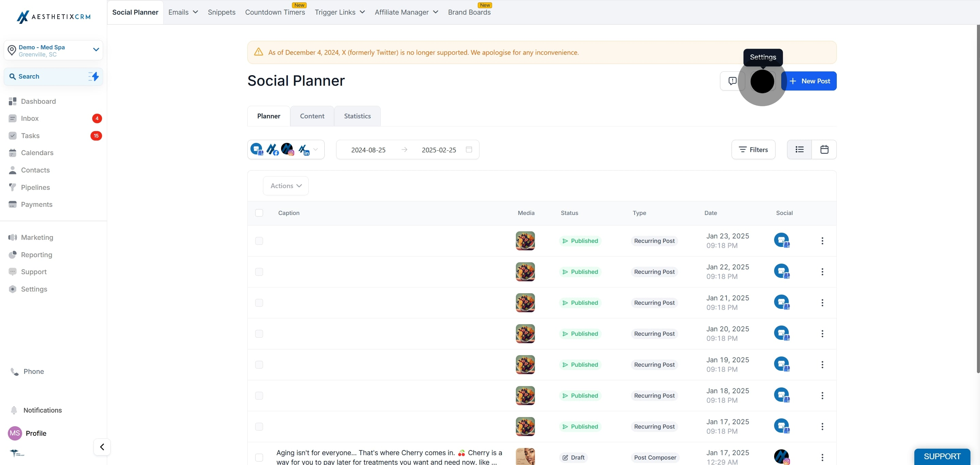The height and width of the screenshot is (465, 980).
Task: Open the Demo - Med Spa location switcher
Action: tap(53, 51)
